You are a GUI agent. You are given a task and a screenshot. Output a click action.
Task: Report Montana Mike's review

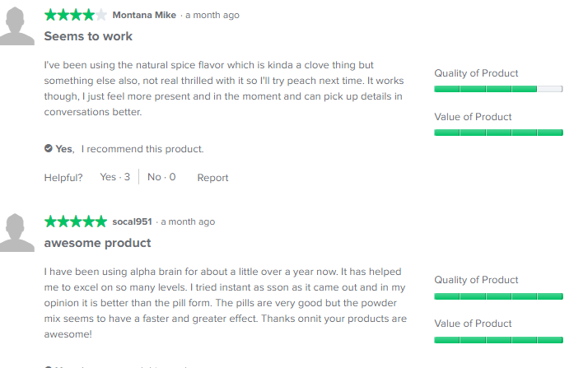(212, 178)
